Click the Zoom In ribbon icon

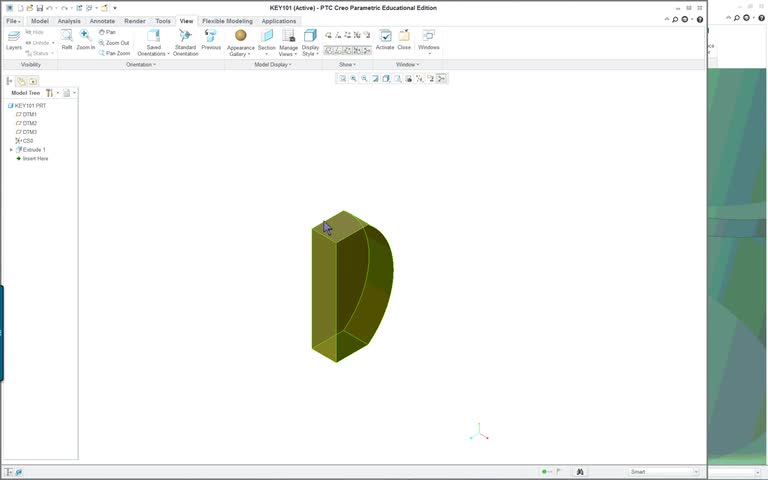point(86,40)
